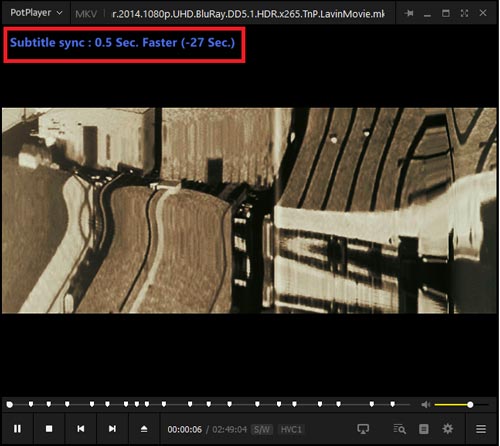Click the HVC1 codec label
Image resolution: width=500 pixels, height=446 pixels.
click(291, 429)
